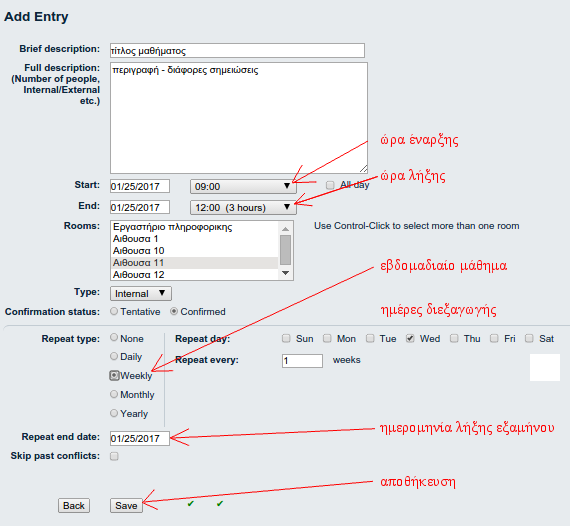Screen dimensions: 570x526
Task: Click the Rooms list scrollbar thumb
Action: pos(285,250)
